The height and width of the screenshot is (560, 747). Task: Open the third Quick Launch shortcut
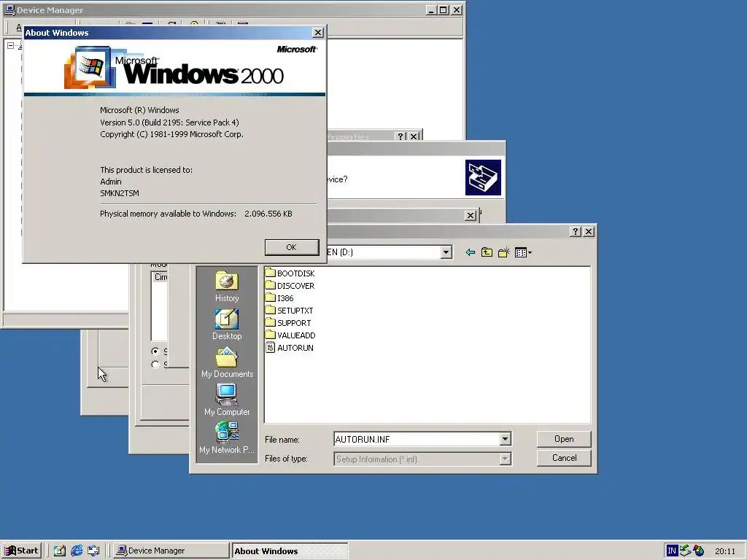tap(93, 551)
